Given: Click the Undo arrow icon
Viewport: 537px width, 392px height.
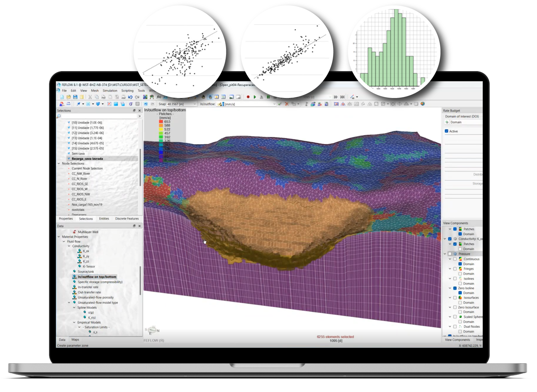Looking at the screenshot, I should (130, 97).
